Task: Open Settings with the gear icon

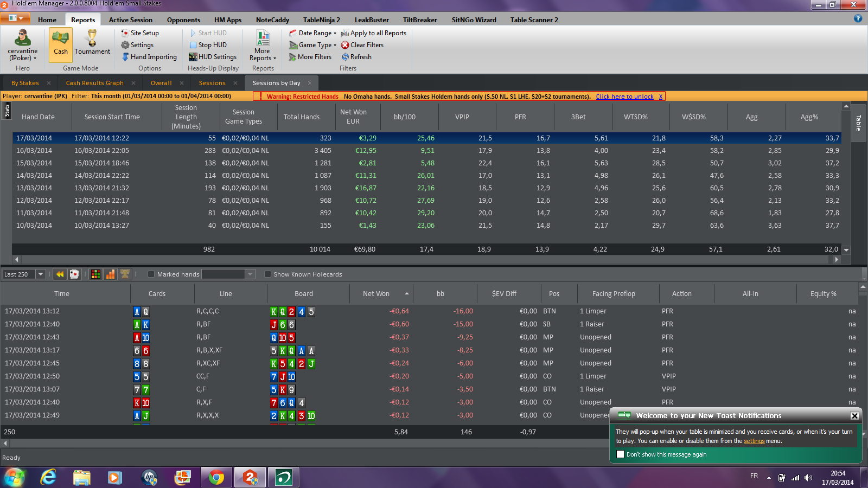Action: point(137,45)
